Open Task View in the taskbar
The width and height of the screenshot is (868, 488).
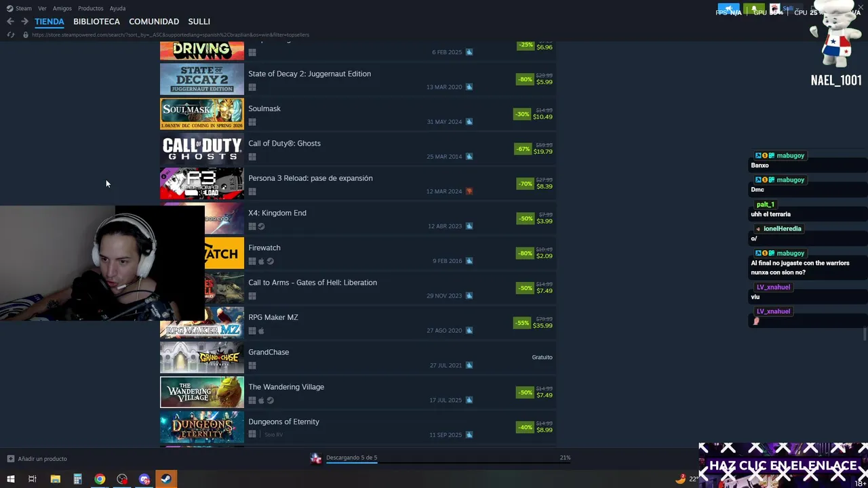coord(32,479)
